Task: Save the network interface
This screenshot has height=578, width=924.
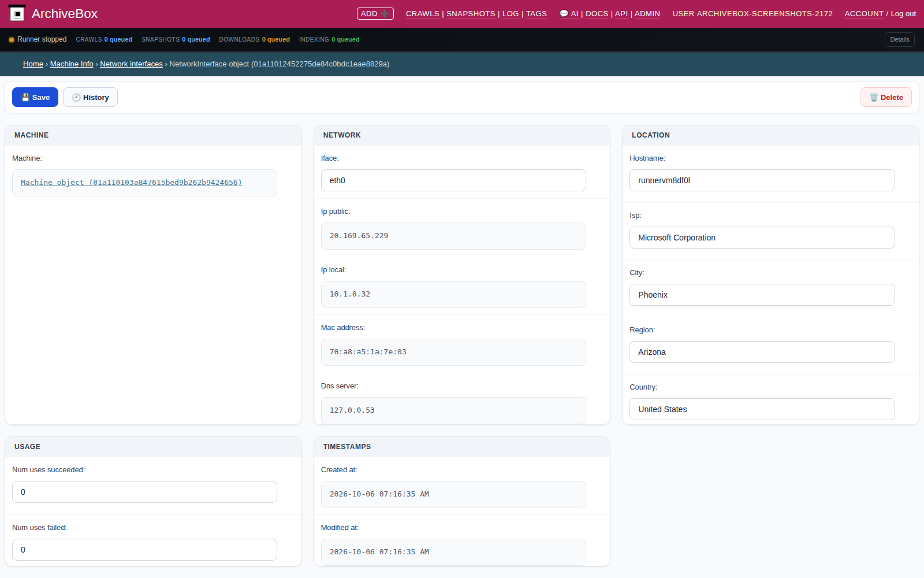Action: point(35,97)
